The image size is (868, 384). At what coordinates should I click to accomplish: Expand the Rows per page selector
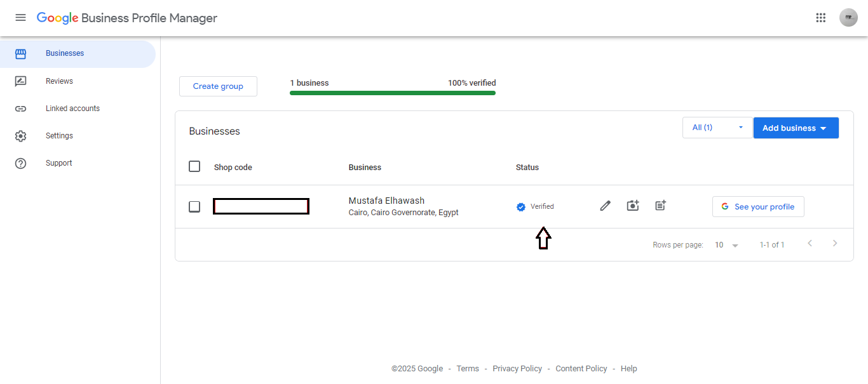click(726, 245)
